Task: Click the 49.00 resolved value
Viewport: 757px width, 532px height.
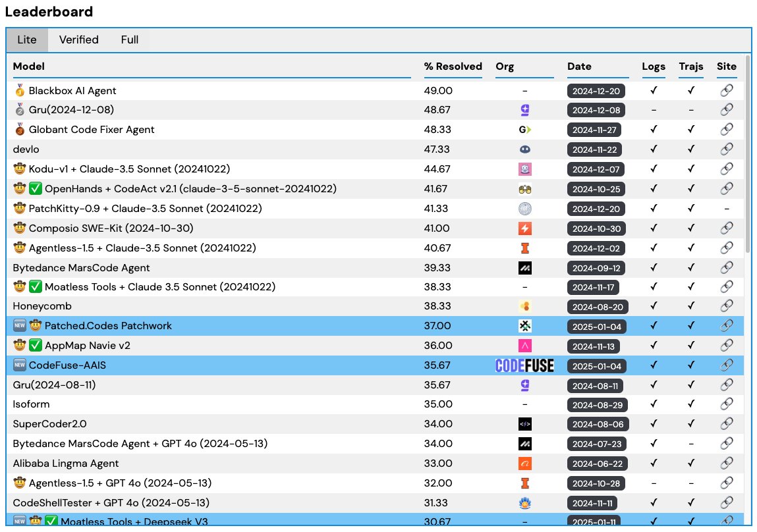Action: point(438,91)
